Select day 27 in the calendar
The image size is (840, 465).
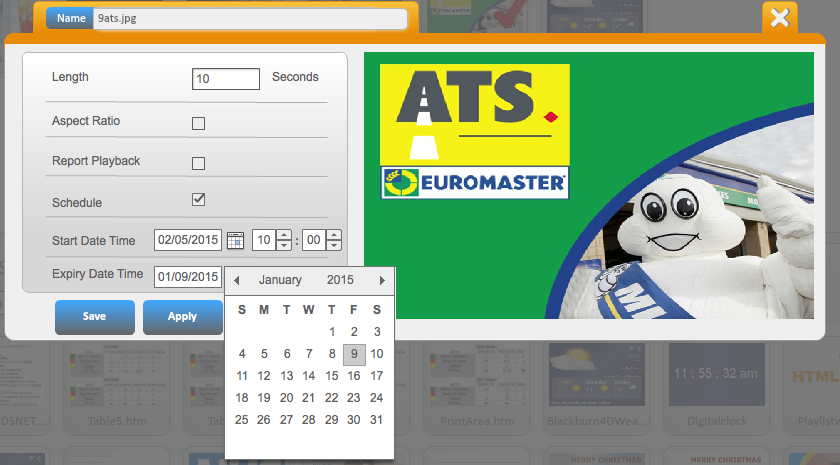click(287, 421)
